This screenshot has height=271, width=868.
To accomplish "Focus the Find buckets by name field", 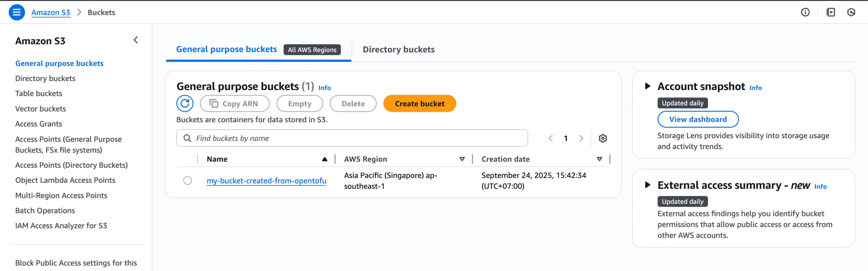I will (352, 138).
